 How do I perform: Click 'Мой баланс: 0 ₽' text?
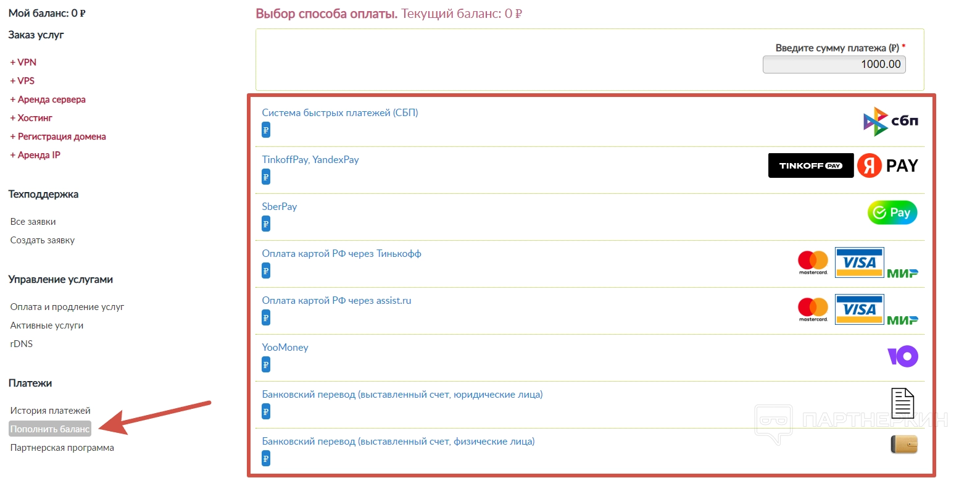47,13
